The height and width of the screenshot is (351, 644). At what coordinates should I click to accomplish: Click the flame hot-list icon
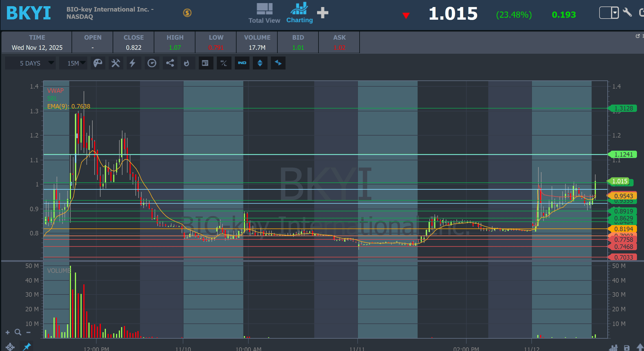click(x=186, y=63)
